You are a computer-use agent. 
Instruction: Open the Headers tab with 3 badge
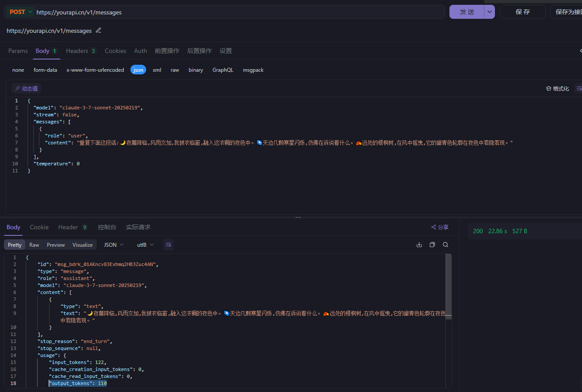[81, 51]
